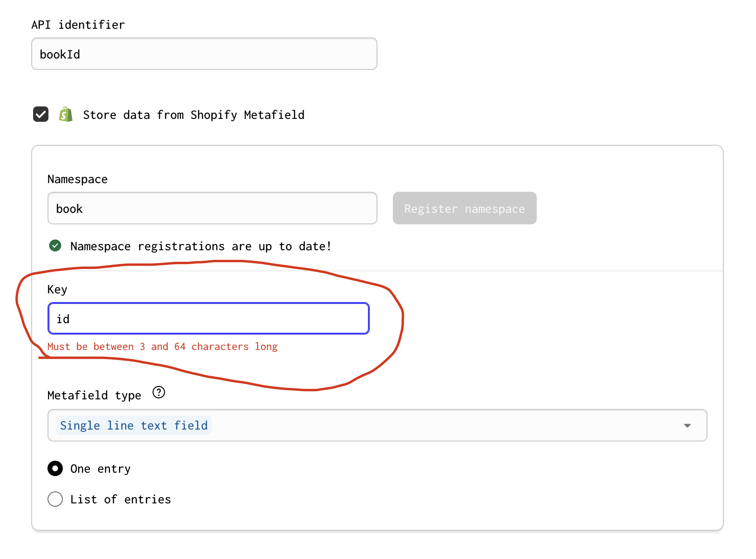Click the dropdown caret arrow for Metafield type
The height and width of the screenshot is (559, 756).
point(687,425)
